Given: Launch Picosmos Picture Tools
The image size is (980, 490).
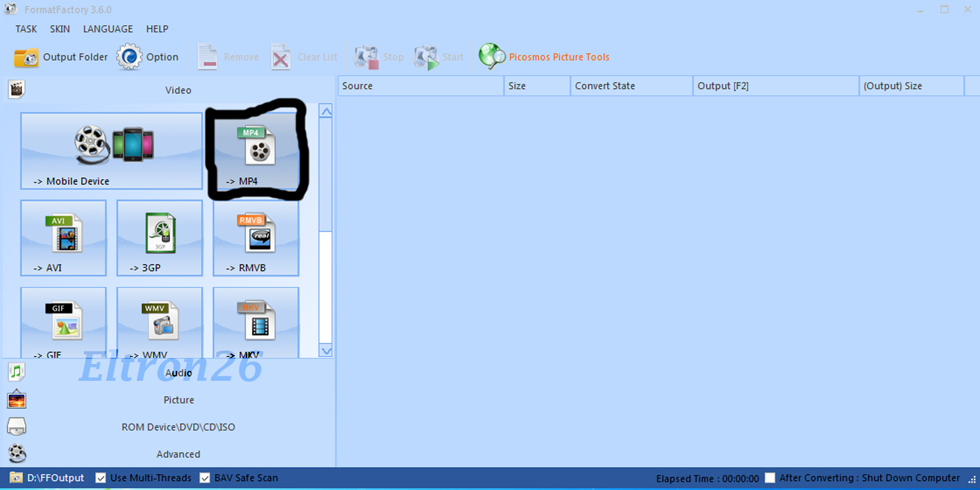Looking at the screenshot, I should tap(544, 57).
